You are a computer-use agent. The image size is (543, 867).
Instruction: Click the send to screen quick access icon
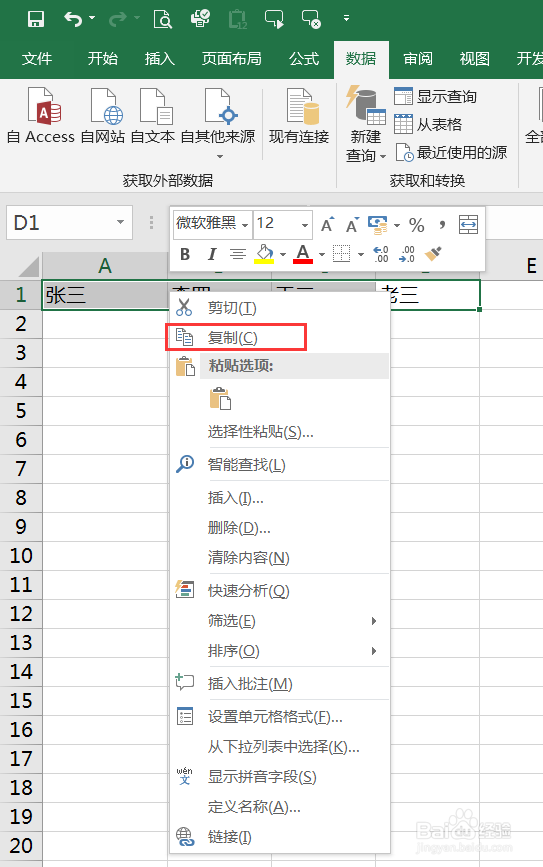click(x=274, y=19)
